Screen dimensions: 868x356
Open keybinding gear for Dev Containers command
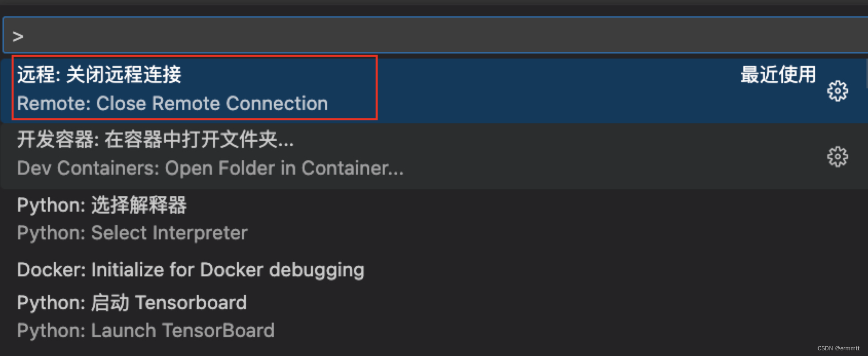click(x=837, y=156)
